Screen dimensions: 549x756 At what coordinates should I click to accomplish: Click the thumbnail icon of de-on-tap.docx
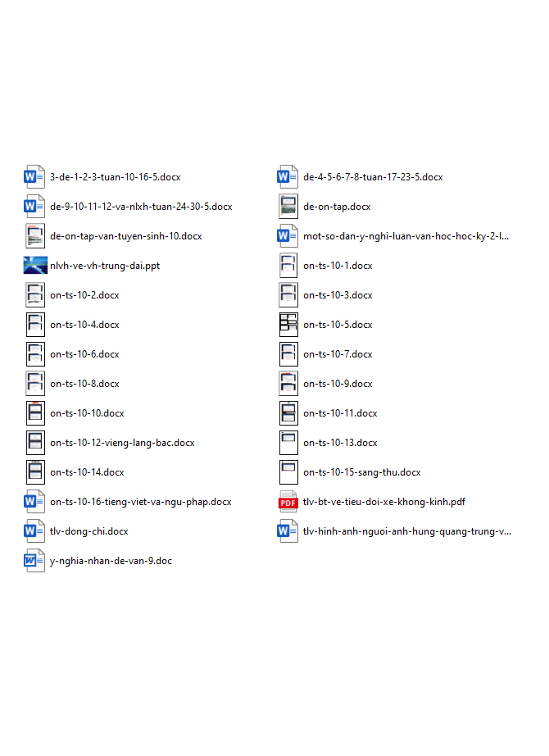point(288,207)
